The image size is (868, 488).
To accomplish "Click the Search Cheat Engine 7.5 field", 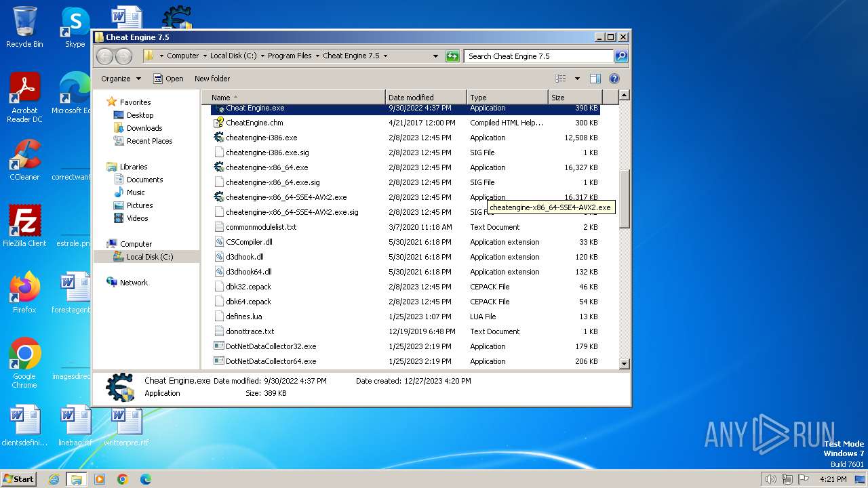I will (538, 56).
